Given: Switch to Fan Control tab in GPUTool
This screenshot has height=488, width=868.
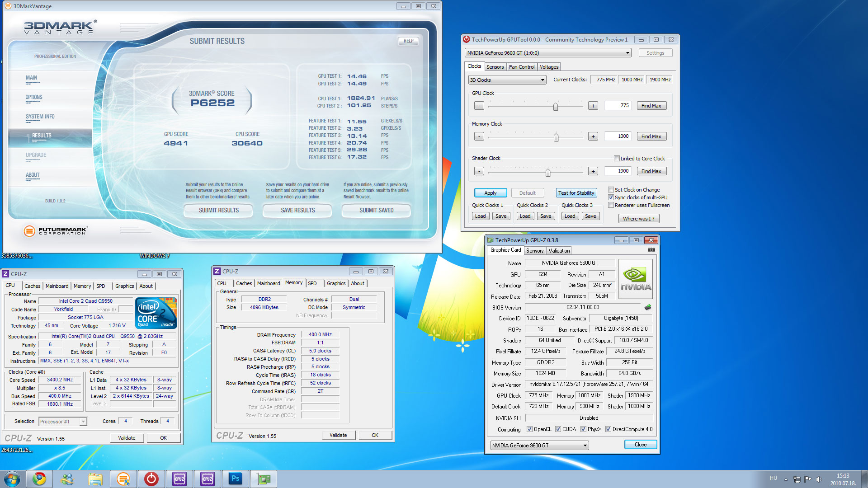Looking at the screenshot, I should tap(521, 67).
